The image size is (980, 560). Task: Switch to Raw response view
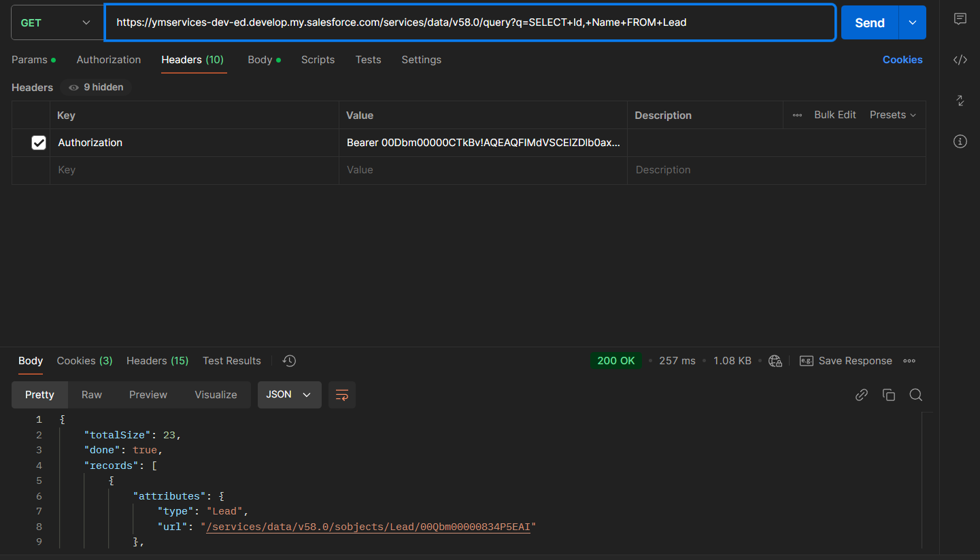92,395
